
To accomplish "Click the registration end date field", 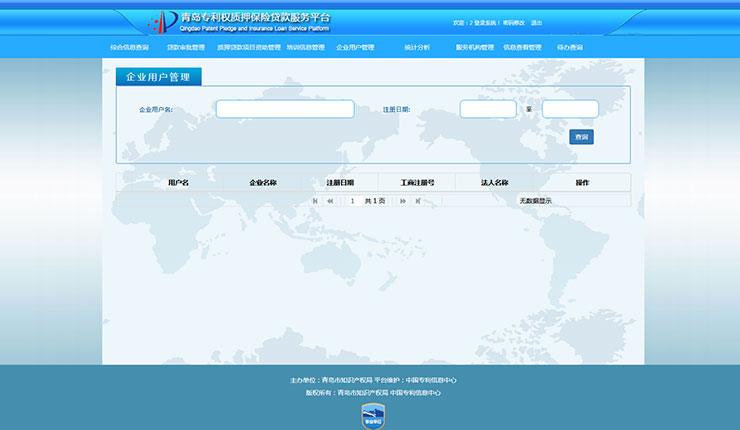I will 570,109.
